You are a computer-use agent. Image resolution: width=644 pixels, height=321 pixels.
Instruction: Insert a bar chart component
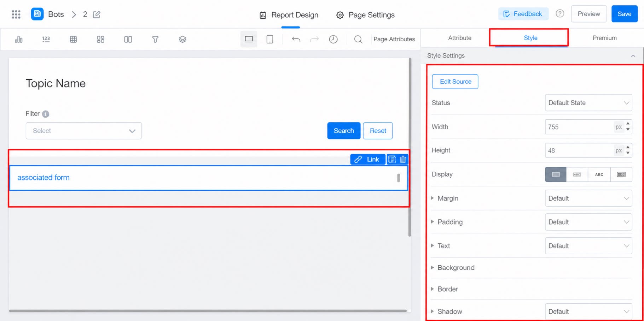click(x=19, y=39)
